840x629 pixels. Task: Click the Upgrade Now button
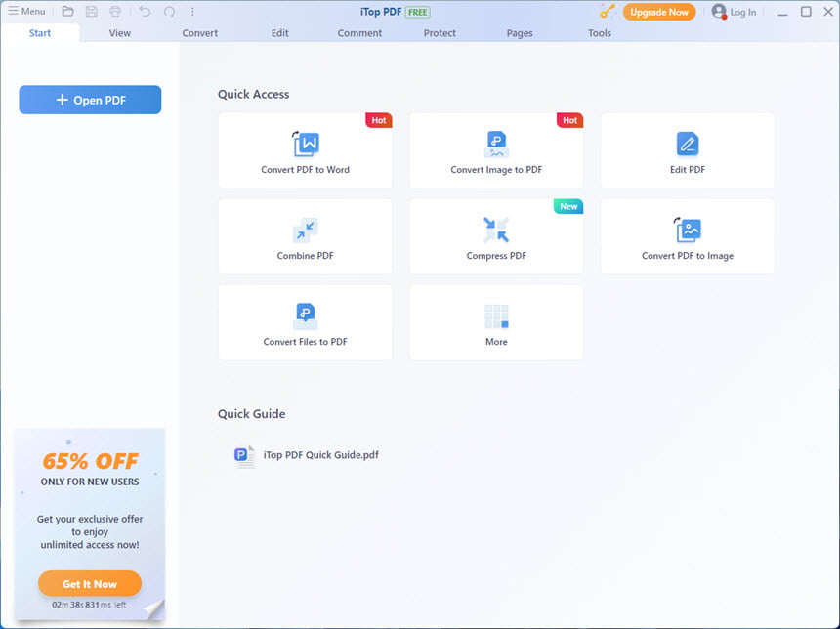[659, 12]
